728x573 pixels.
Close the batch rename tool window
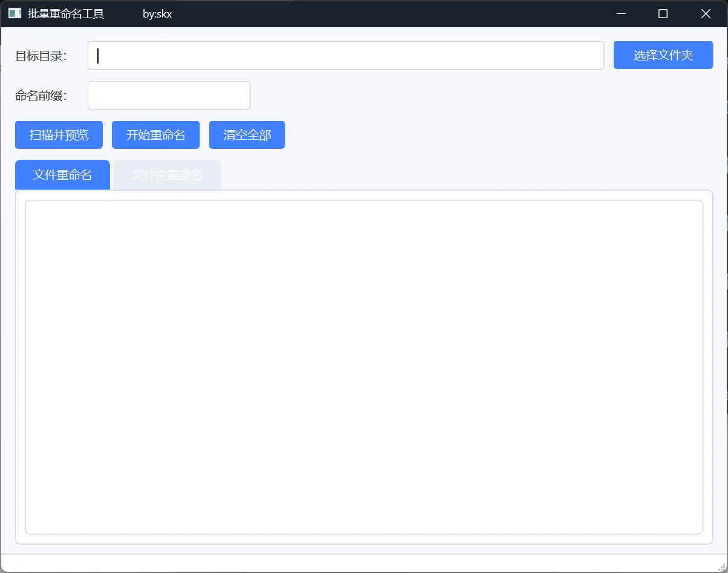coord(706,13)
